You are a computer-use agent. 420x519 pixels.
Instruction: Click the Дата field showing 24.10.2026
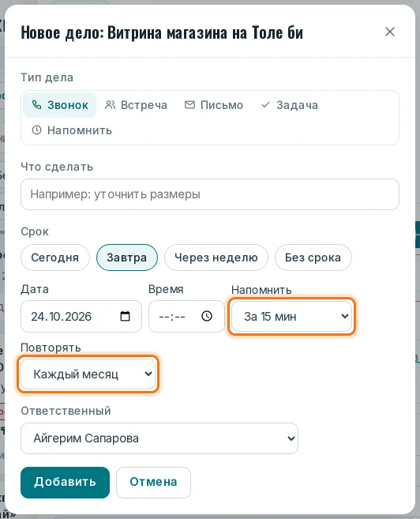81,317
